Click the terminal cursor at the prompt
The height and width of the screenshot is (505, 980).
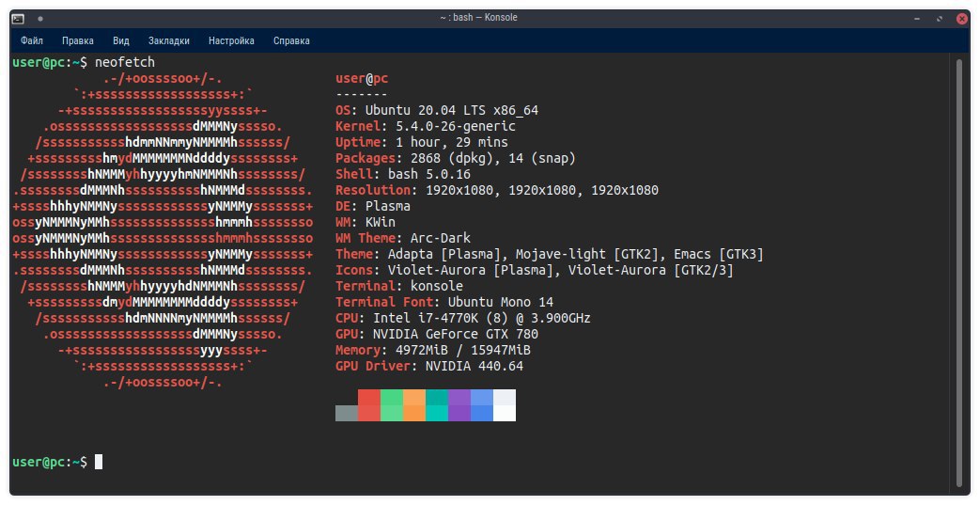point(99,462)
